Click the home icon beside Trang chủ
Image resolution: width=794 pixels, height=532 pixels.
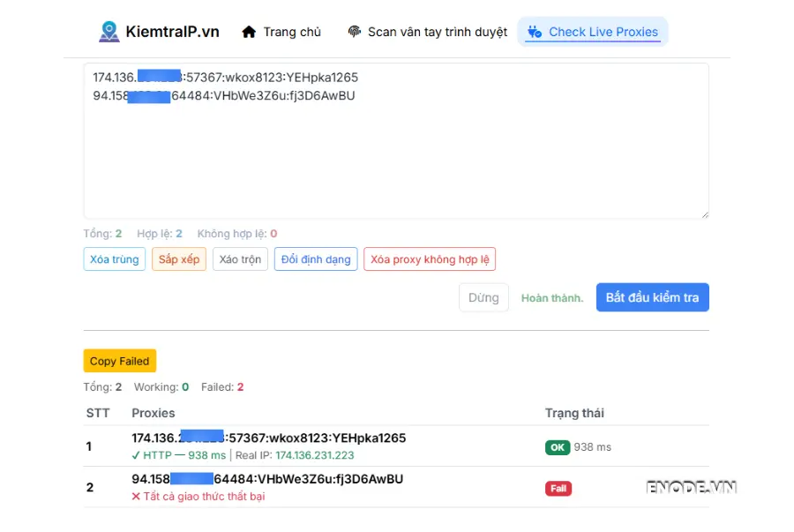248,31
